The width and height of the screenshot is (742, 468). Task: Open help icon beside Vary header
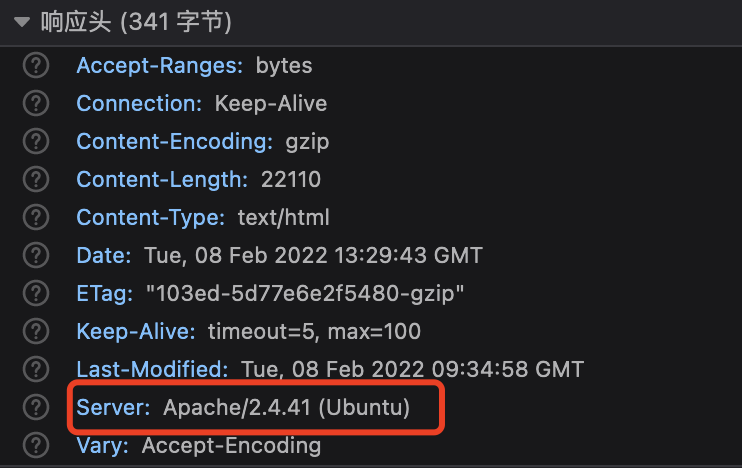coord(36,445)
